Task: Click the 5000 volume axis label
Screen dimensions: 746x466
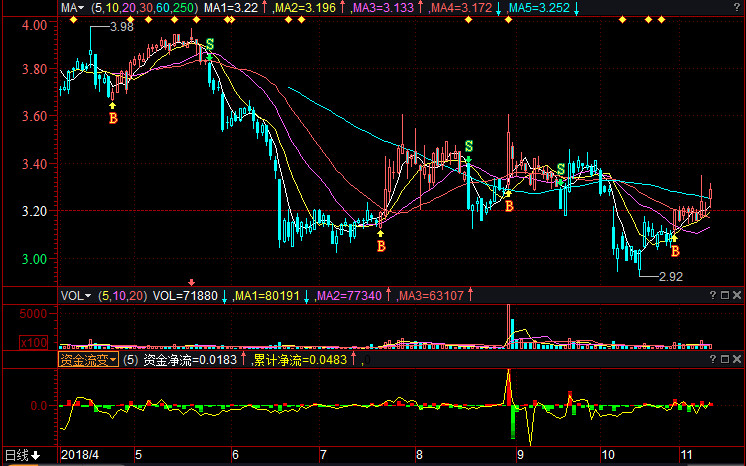Action: coord(33,313)
